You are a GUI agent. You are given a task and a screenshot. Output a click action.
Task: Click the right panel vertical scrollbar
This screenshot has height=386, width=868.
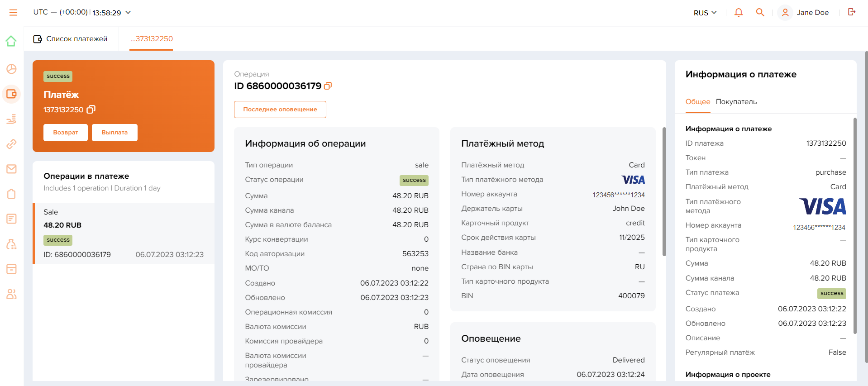(854, 226)
